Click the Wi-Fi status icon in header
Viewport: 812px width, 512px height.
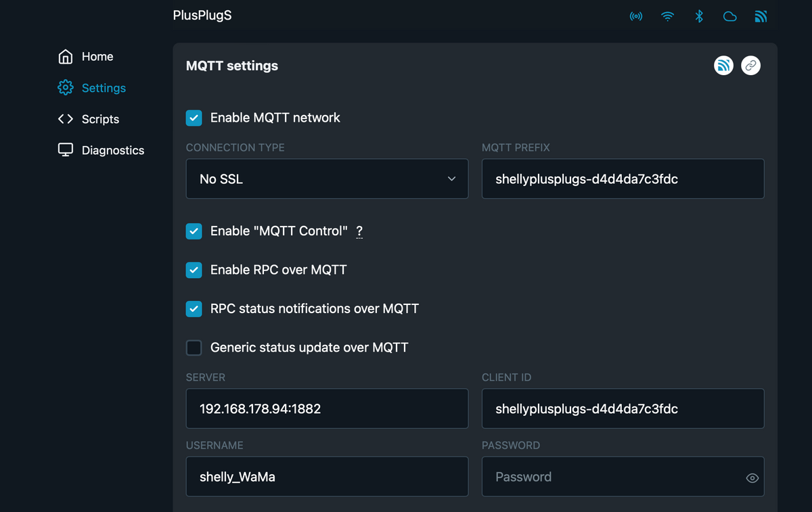tap(668, 16)
